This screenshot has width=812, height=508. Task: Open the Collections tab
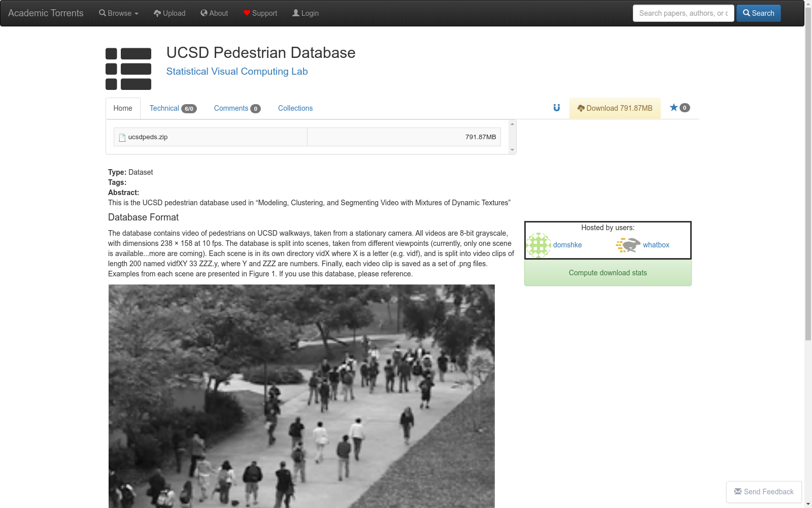pos(295,108)
